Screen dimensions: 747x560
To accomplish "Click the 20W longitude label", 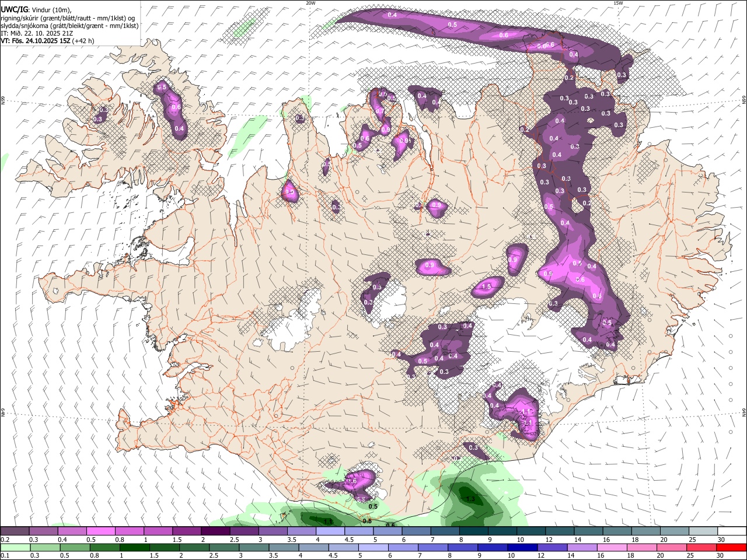I will (310, 3).
